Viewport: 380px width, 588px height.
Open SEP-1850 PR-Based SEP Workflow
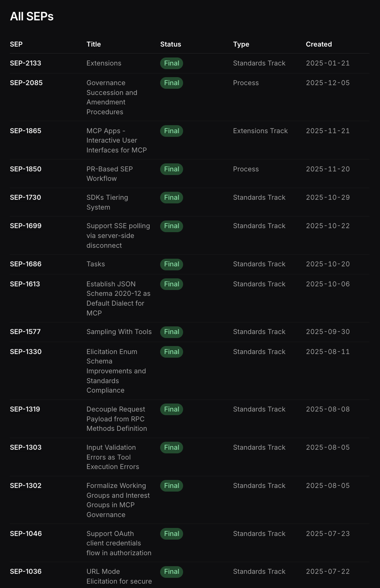click(x=25, y=169)
